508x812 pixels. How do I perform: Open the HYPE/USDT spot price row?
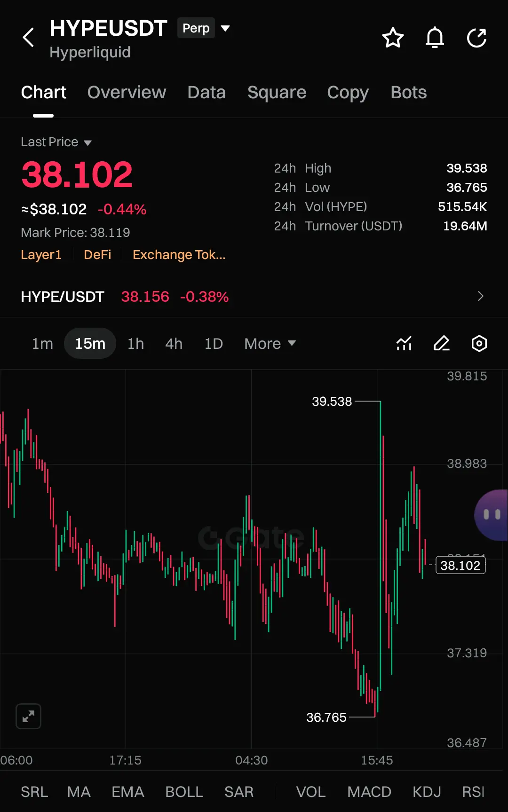(x=254, y=297)
